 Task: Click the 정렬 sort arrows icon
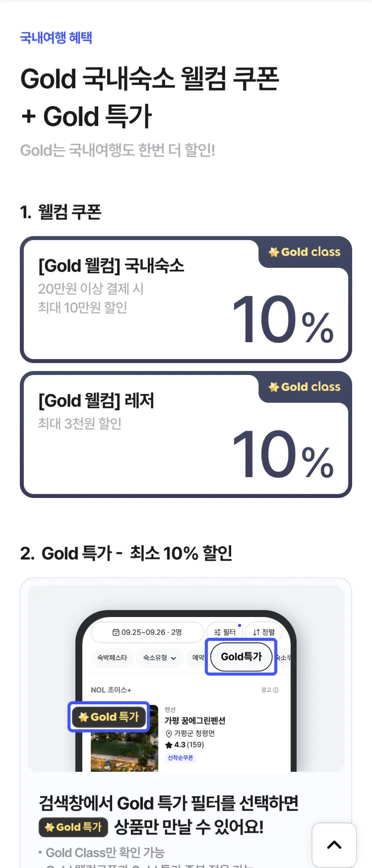[x=256, y=632]
